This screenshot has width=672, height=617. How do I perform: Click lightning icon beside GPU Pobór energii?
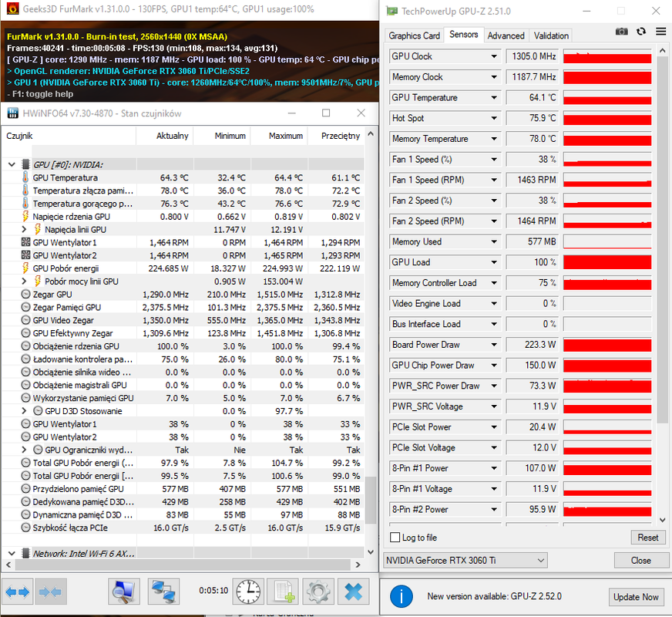(25, 268)
